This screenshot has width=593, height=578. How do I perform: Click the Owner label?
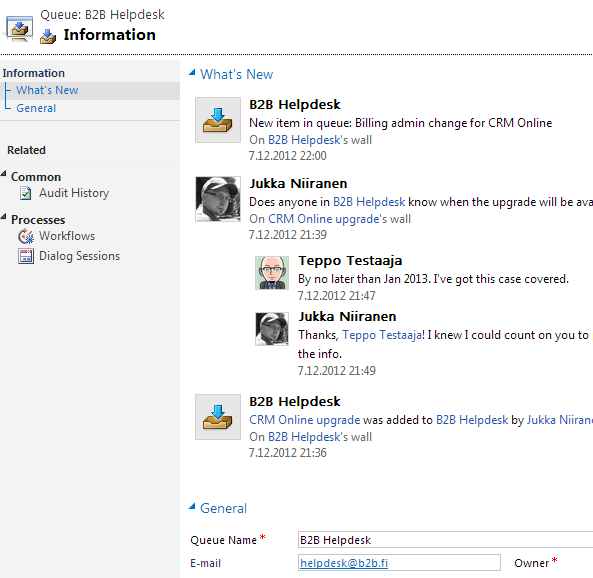[531, 563]
